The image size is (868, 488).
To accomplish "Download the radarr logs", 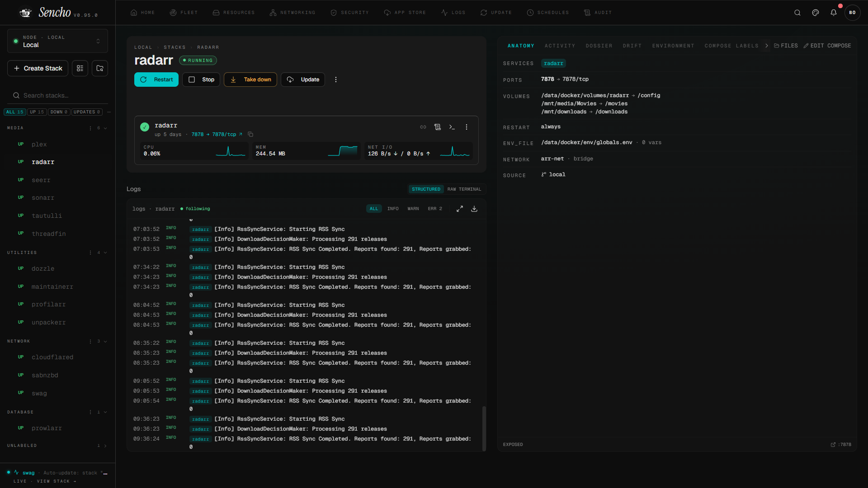I will [474, 209].
